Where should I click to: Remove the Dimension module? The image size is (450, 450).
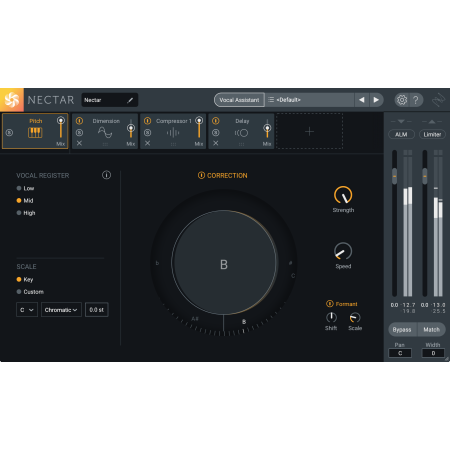79,143
